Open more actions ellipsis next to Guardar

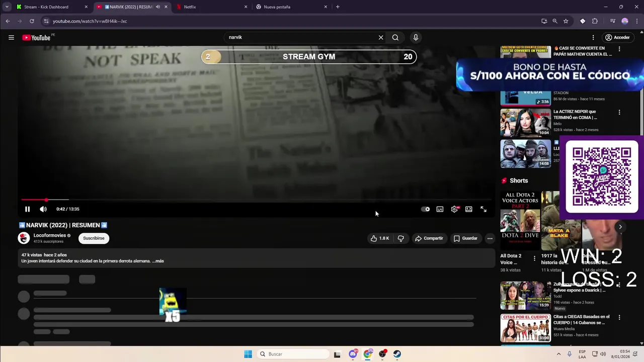click(490, 238)
